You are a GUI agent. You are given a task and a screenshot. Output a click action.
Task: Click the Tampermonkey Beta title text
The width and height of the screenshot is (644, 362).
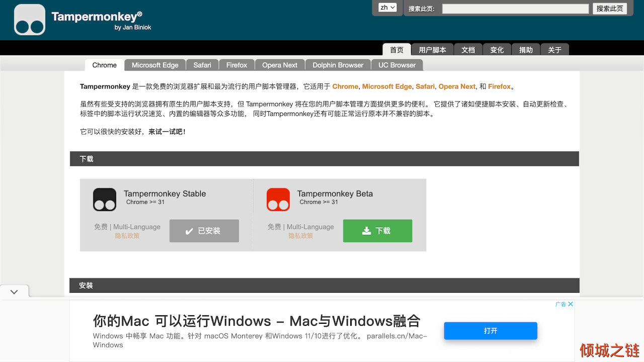(x=335, y=194)
